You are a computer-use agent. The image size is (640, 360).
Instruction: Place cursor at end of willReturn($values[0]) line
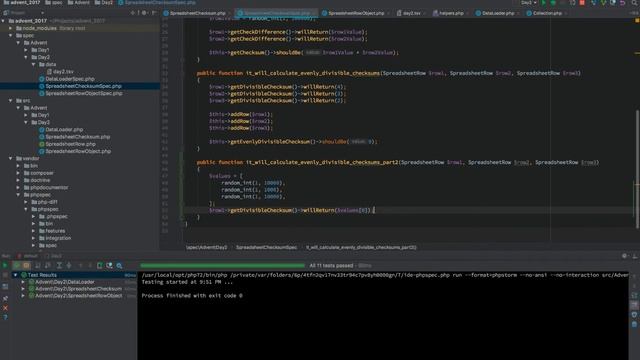(373, 210)
